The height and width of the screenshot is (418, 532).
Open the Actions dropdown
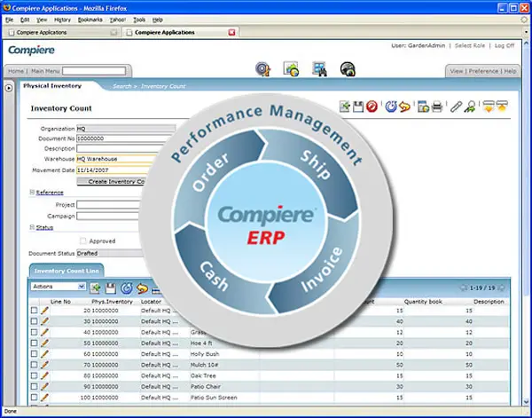pos(59,288)
